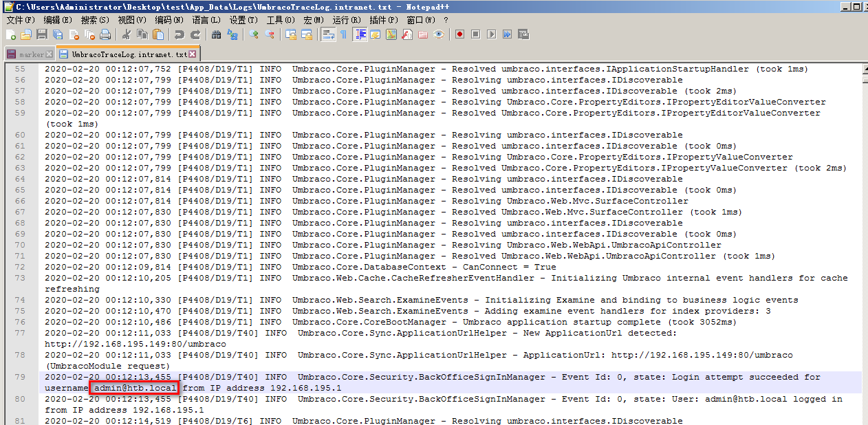Click the Save All files icon
This screenshot has width=868, height=425.
pyautogui.click(x=58, y=34)
